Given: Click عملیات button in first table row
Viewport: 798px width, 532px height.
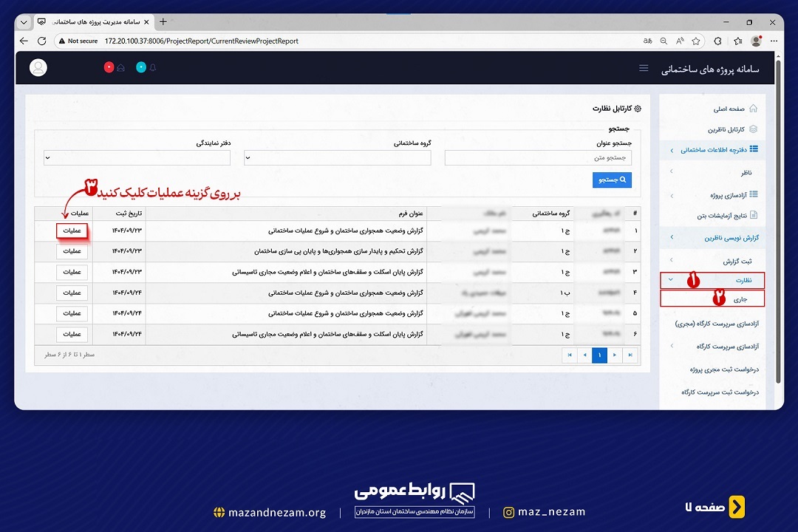Looking at the screenshot, I should (x=72, y=231).
